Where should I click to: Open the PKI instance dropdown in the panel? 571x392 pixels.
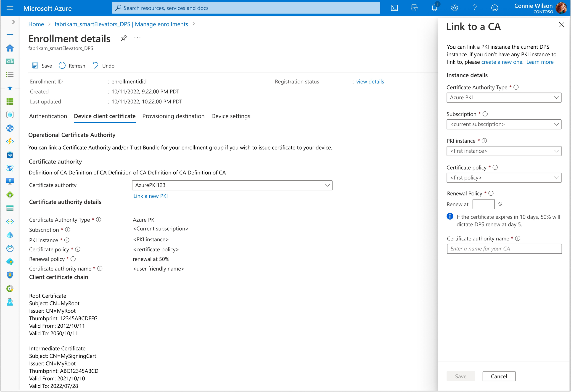pyautogui.click(x=504, y=151)
